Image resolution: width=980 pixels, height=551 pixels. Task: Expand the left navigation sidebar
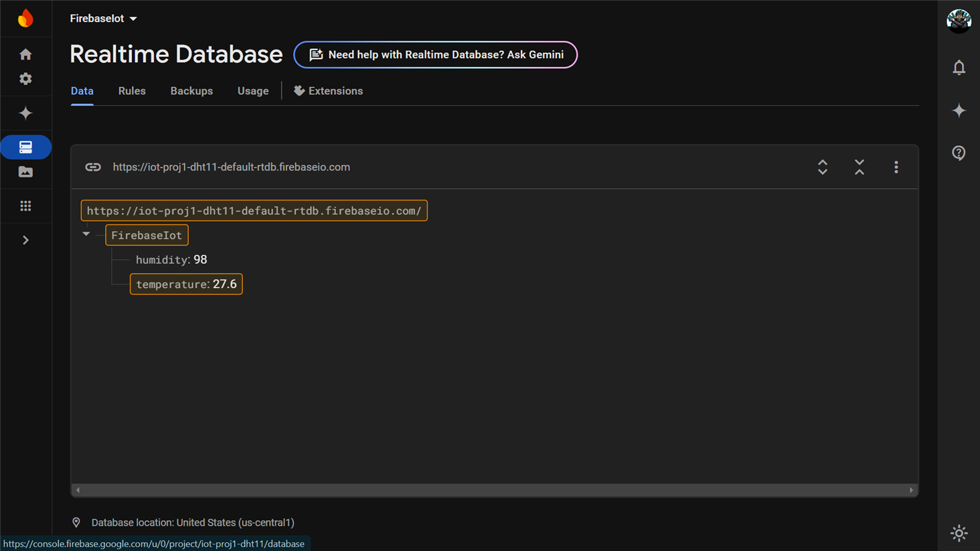click(x=25, y=240)
